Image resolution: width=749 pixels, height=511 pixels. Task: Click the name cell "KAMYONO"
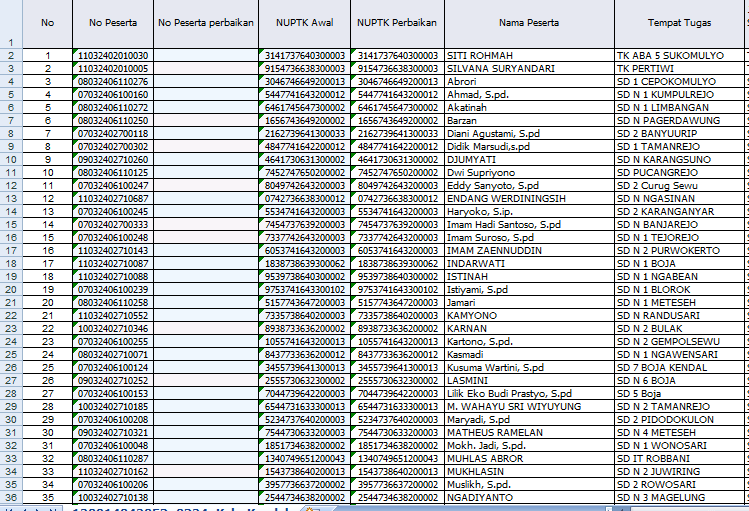pos(529,316)
